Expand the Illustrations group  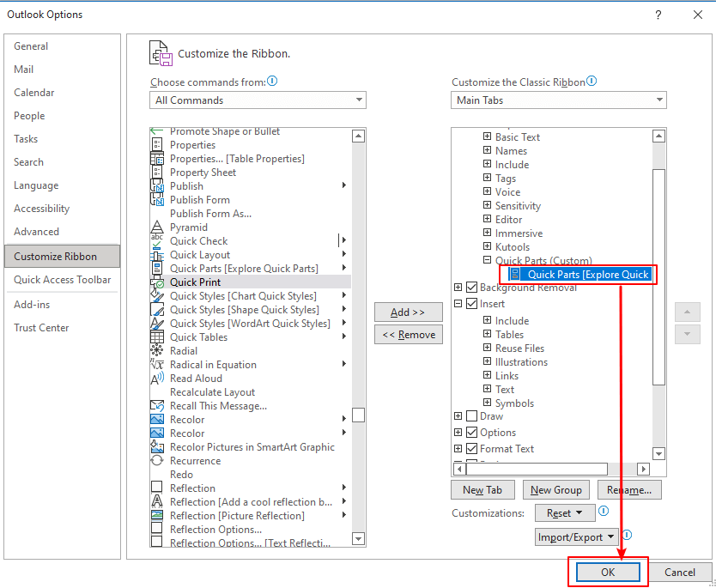[487, 362]
